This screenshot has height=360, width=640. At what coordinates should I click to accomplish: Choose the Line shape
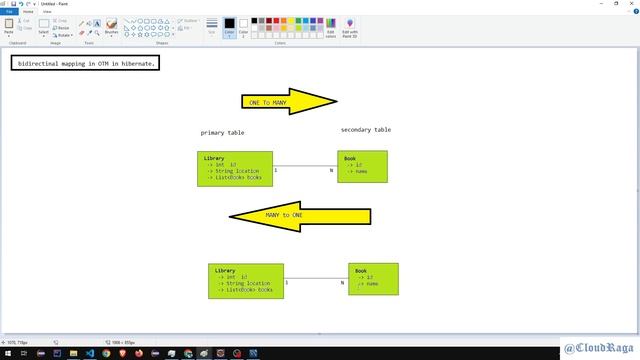coord(127,21)
